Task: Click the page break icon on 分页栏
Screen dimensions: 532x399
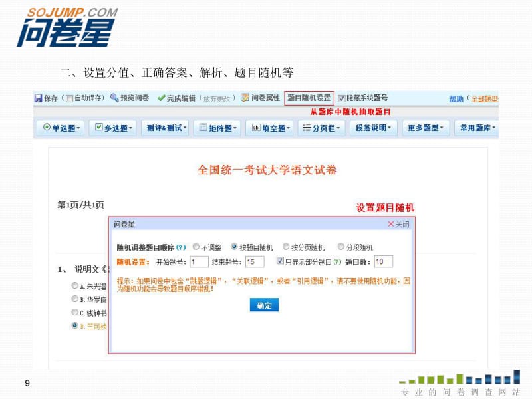Action: pyautogui.click(x=307, y=128)
